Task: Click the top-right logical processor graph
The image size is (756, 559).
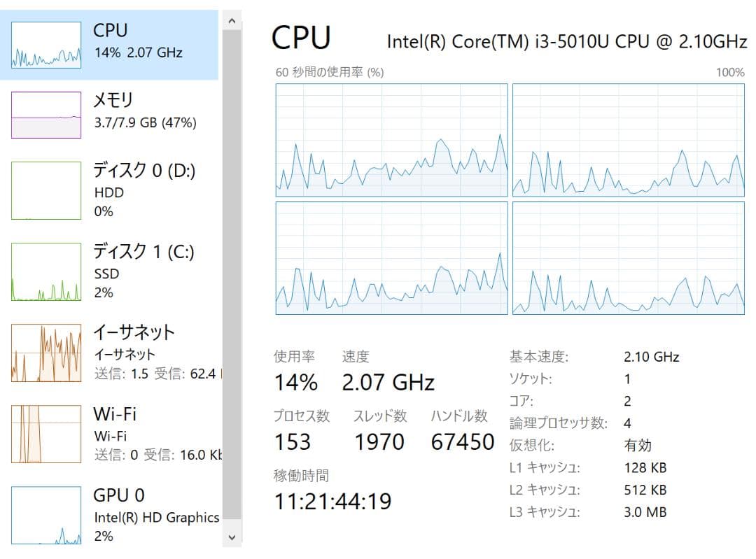Action: 629,140
